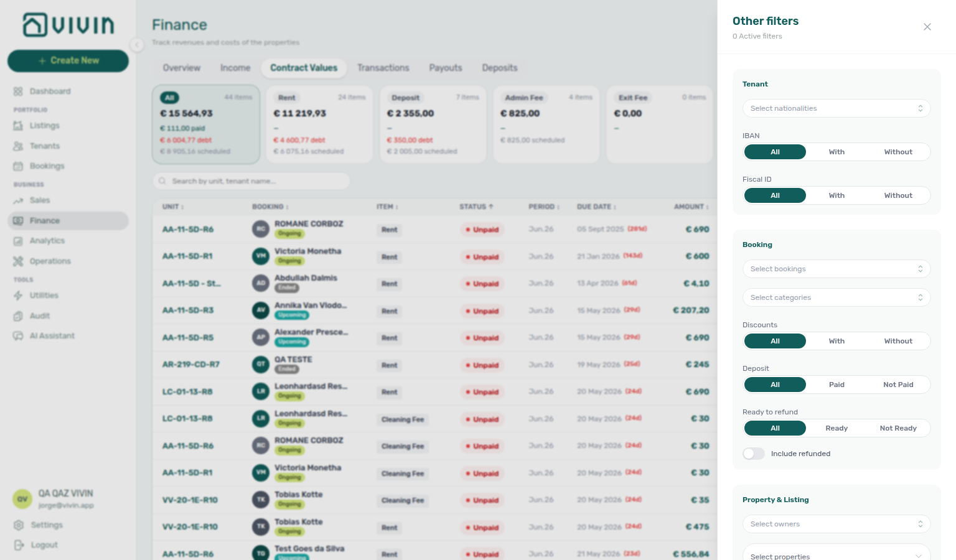Set Deposit filter to Not Paid

click(898, 385)
